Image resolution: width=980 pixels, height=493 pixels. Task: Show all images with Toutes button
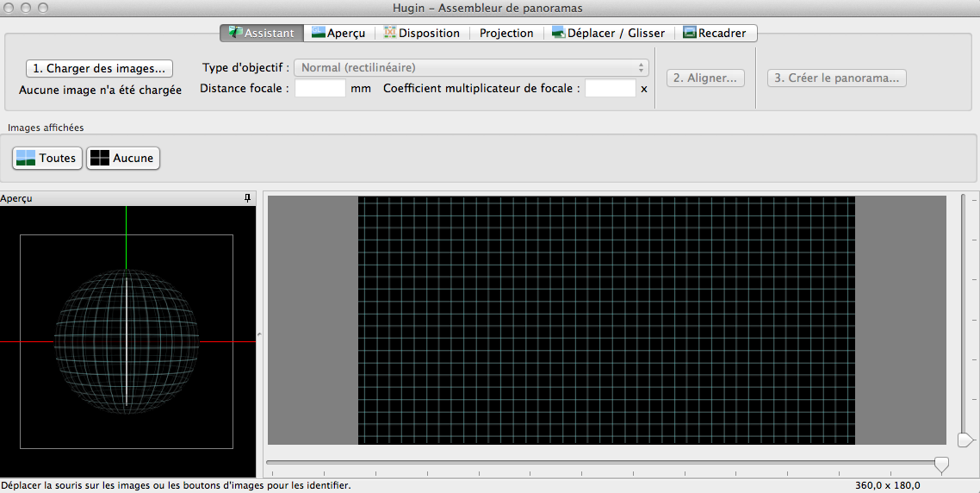[47, 158]
